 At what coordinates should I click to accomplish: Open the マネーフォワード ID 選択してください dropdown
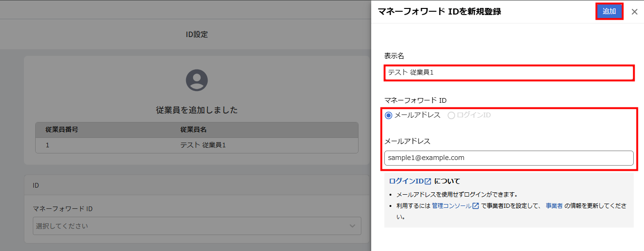[197, 226]
